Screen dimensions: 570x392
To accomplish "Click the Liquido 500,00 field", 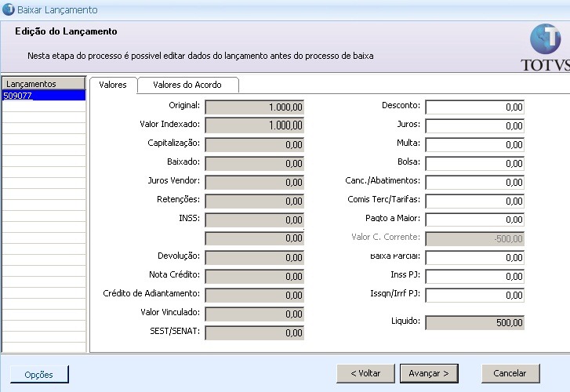I will [475, 322].
